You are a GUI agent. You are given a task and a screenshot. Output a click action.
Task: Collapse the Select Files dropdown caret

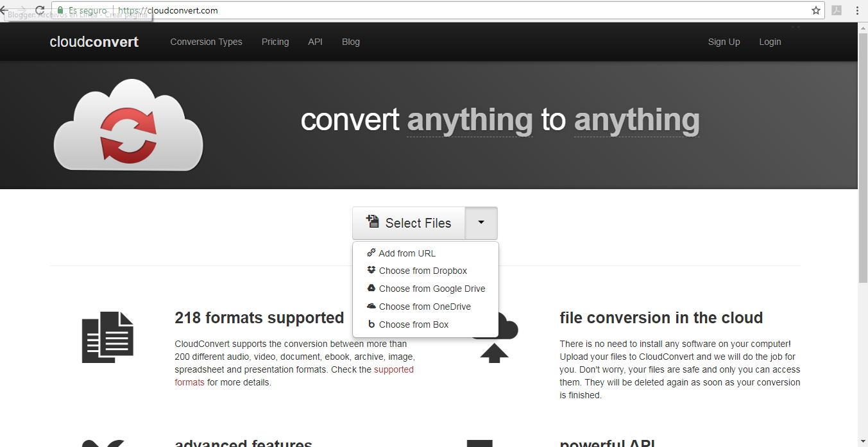481,223
